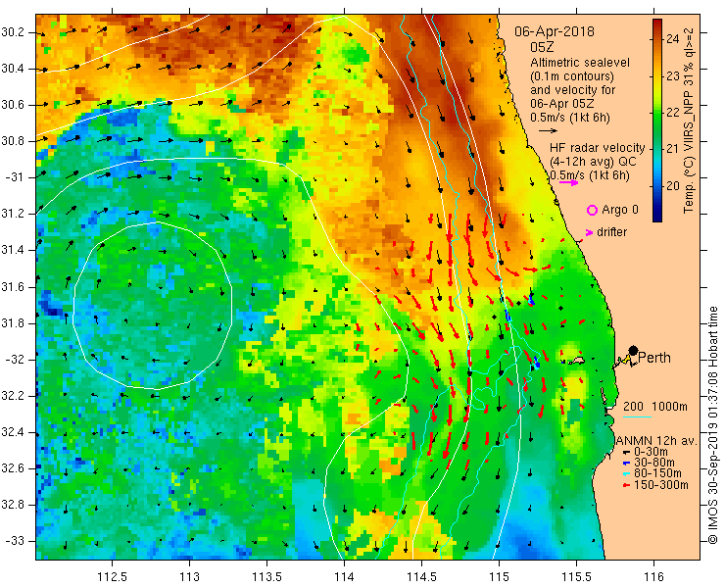Click the '80-150m' depth label
This screenshot has height=588, width=725.
pos(657,473)
